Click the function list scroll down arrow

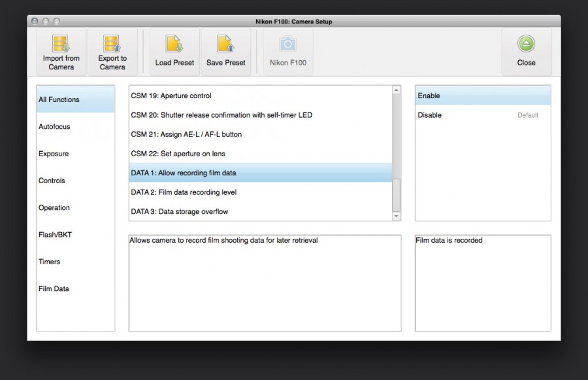point(397,216)
